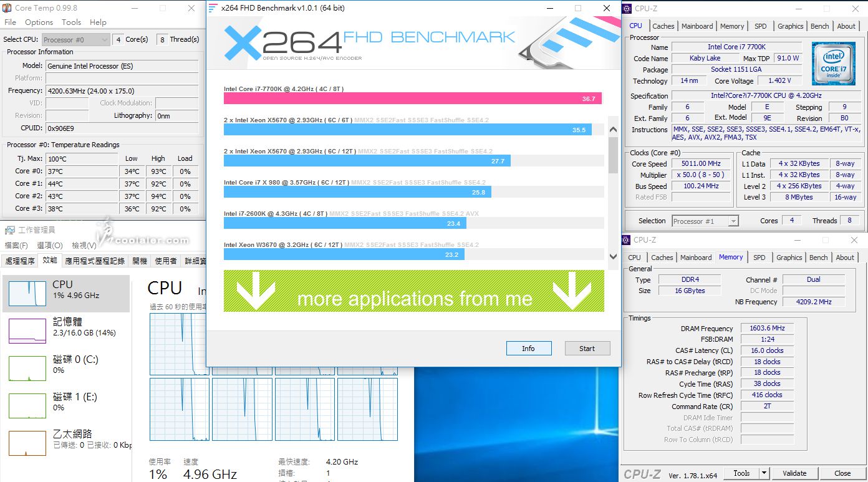Viewport: 868px width, 482px height.
Task: Switch to Bench tab in upper CPU-Z
Action: coord(819,26)
